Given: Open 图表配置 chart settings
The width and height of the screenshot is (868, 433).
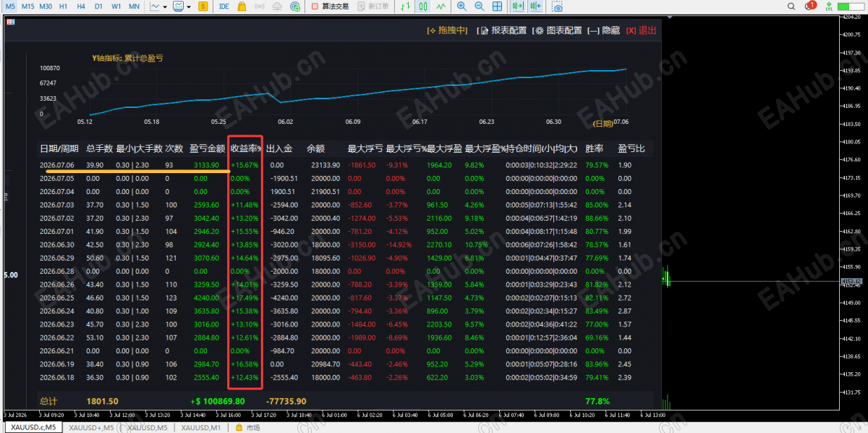Looking at the screenshot, I should (557, 30).
